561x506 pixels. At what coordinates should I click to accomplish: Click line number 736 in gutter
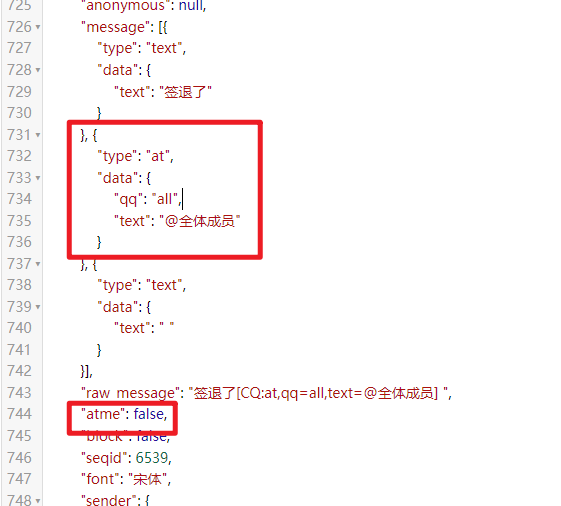click(19, 242)
